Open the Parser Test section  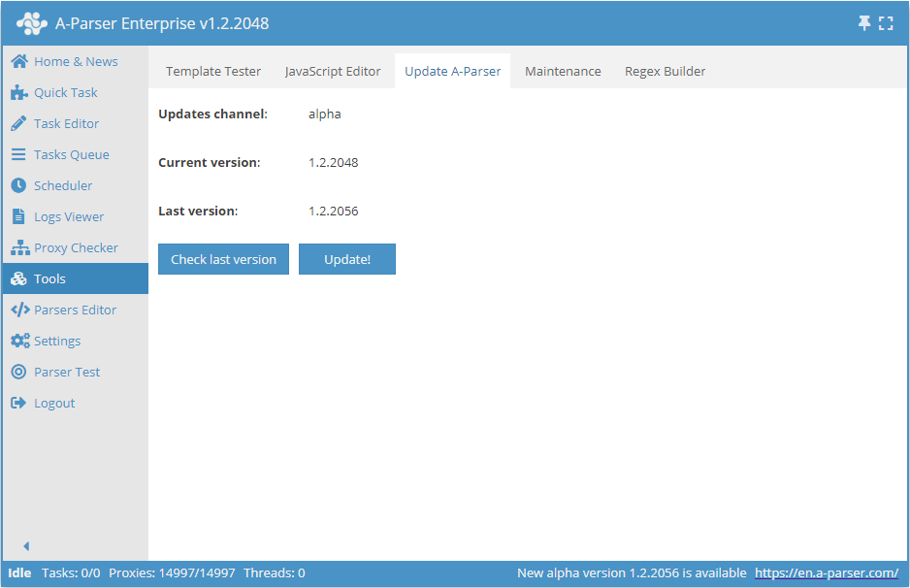[65, 372]
